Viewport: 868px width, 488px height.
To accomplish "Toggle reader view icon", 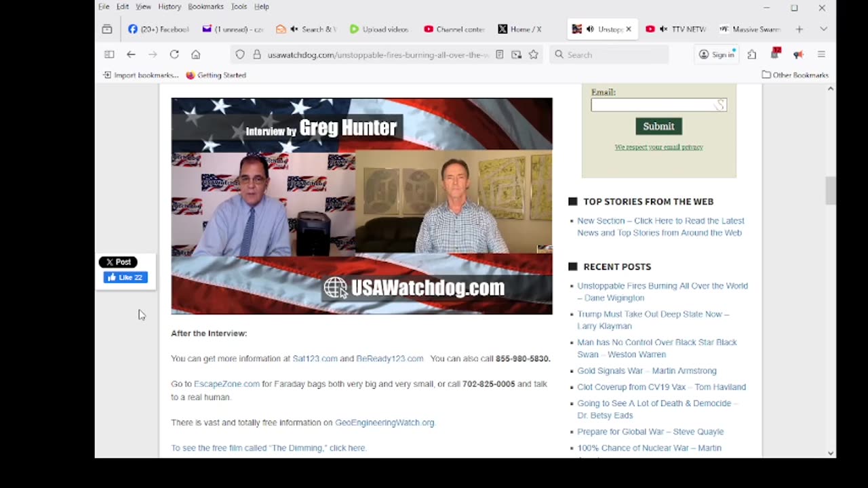I will tap(500, 54).
